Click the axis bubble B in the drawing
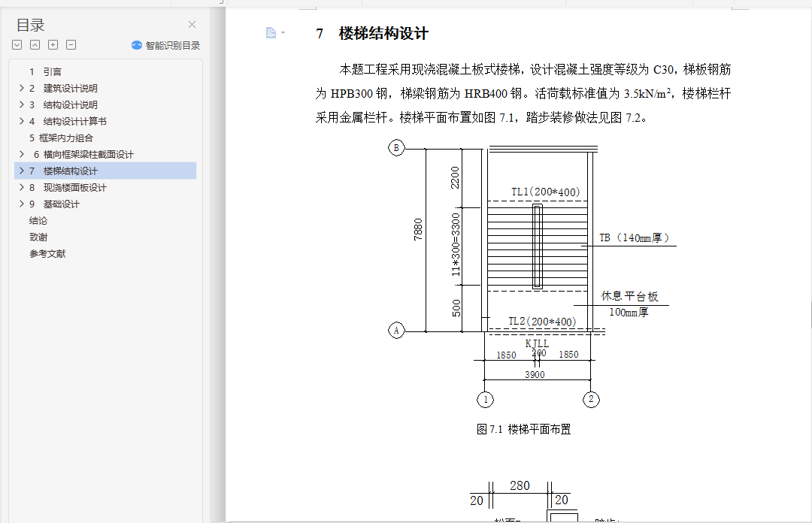Image resolution: width=812 pixels, height=523 pixels. (396, 148)
